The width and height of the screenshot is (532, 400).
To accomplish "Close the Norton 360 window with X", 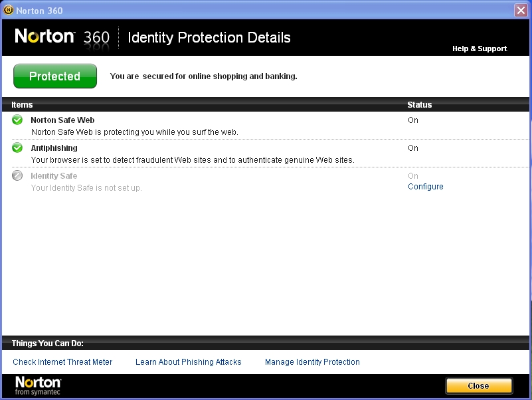I will (x=521, y=10).
